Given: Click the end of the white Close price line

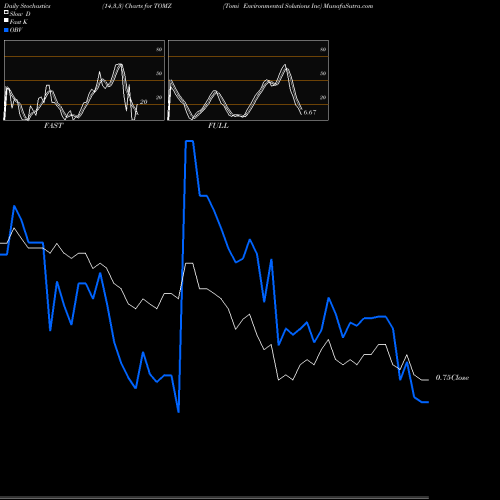Looking at the screenshot, I should click(x=428, y=380).
